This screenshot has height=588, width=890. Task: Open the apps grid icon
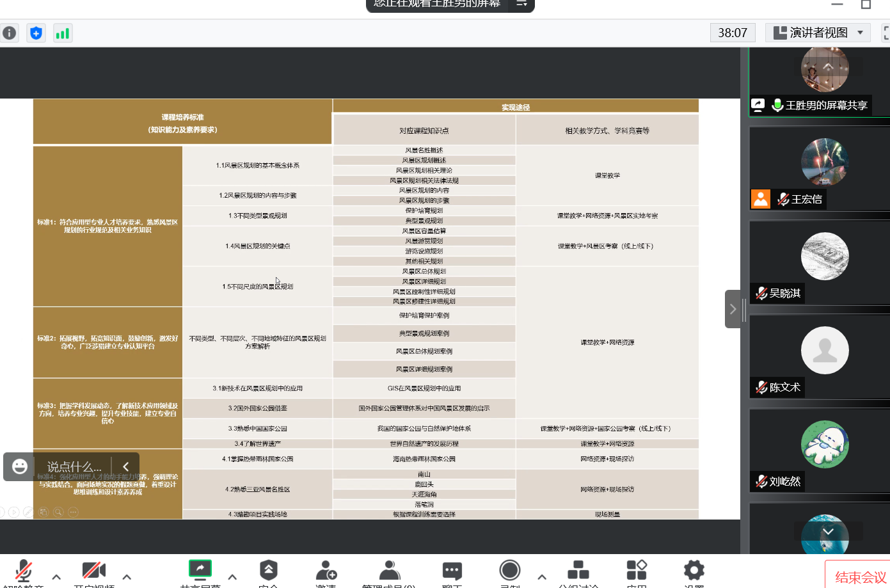point(636,570)
